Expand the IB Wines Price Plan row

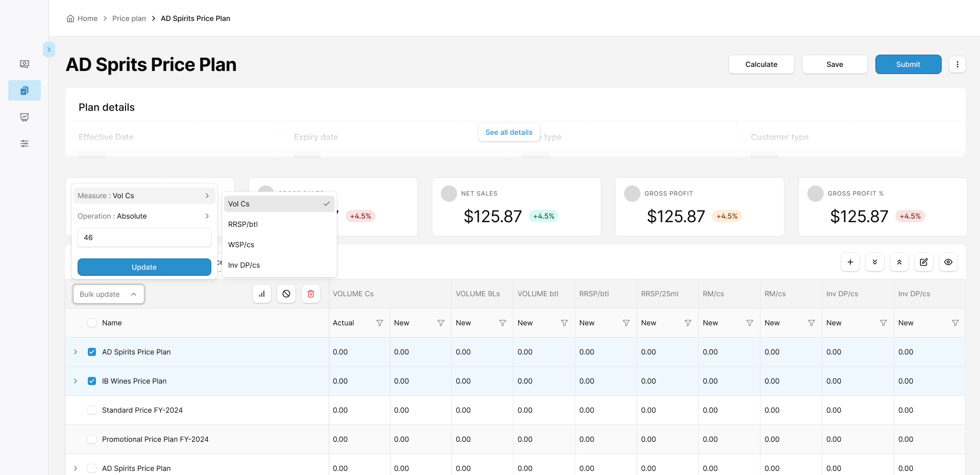[76, 381]
